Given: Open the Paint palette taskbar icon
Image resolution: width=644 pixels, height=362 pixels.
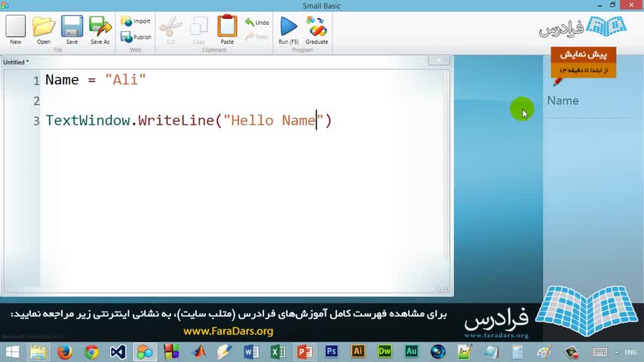Looking at the screenshot, I should 544,352.
